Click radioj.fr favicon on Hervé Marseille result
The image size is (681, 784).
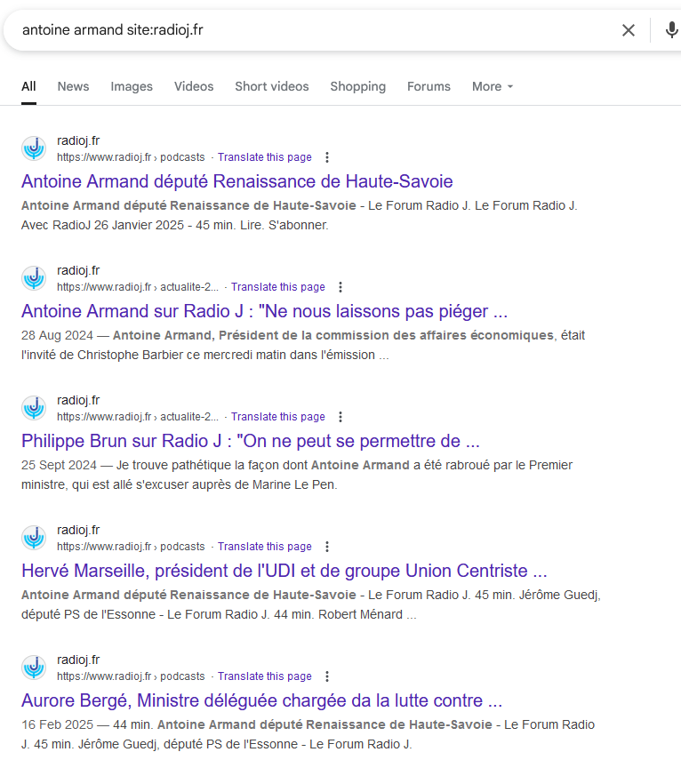coord(34,538)
